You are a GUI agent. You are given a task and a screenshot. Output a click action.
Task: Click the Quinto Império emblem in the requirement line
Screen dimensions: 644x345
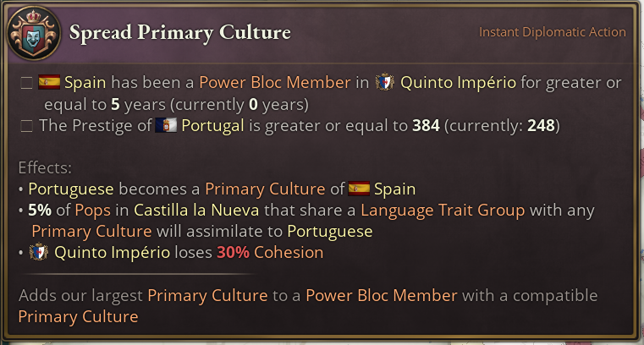click(x=385, y=83)
